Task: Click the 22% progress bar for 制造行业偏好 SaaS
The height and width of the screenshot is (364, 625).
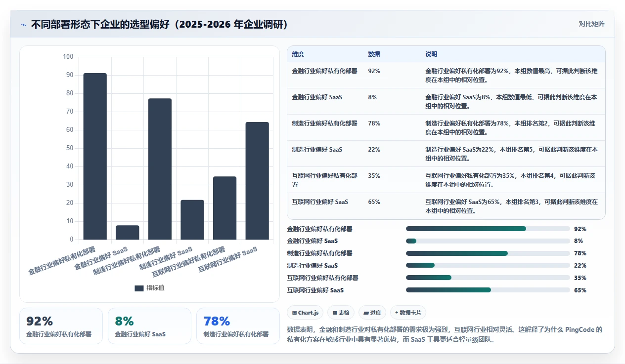Action: (x=488, y=266)
